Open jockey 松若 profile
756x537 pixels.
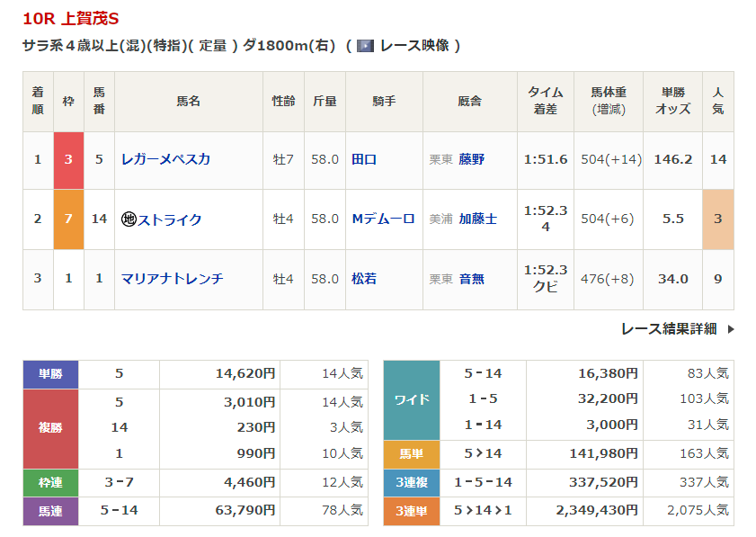pyautogui.click(x=364, y=279)
